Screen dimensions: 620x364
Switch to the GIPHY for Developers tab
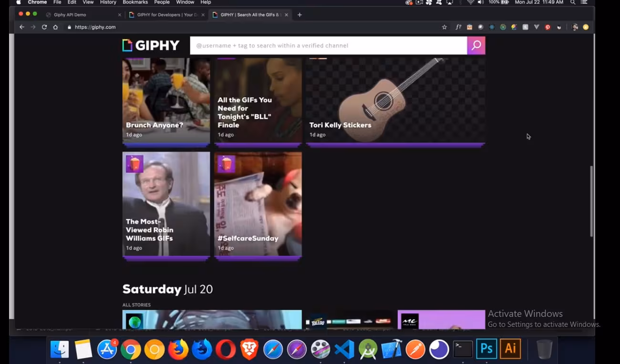167,15
